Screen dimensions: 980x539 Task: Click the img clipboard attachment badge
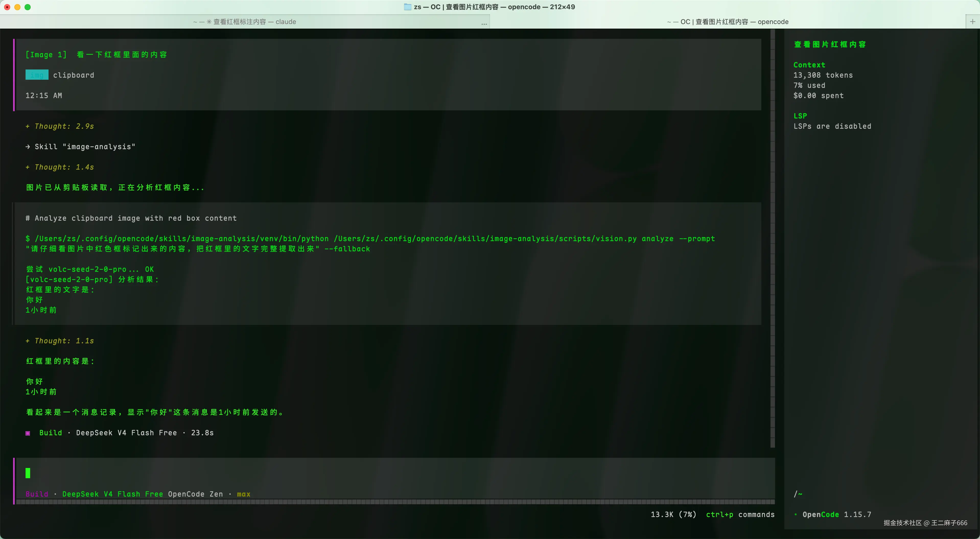coord(37,75)
